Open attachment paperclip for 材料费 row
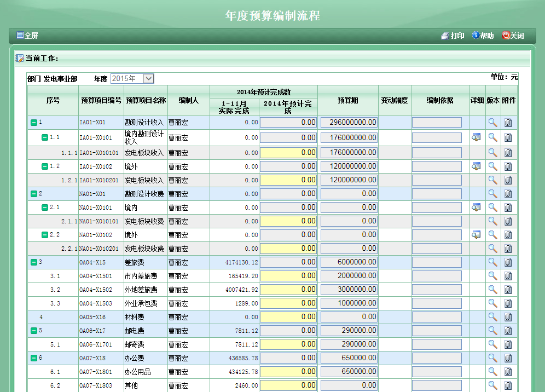The height and width of the screenshot is (392, 545). pos(508,317)
